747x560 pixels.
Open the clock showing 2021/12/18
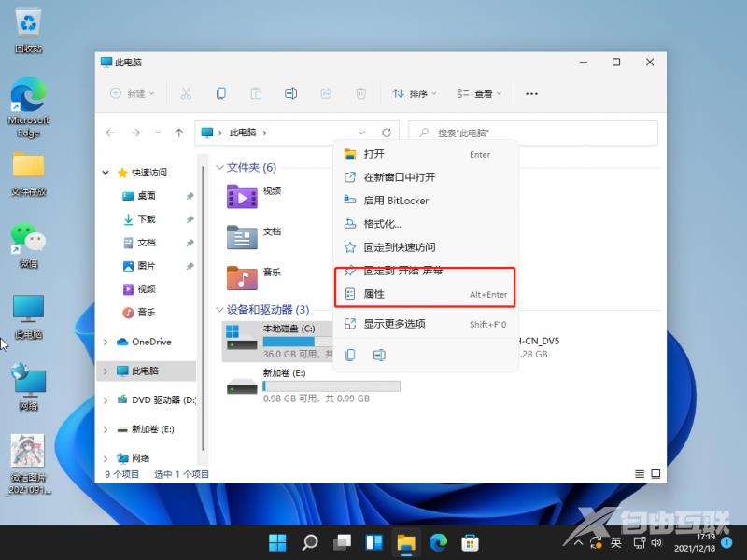point(695,542)
